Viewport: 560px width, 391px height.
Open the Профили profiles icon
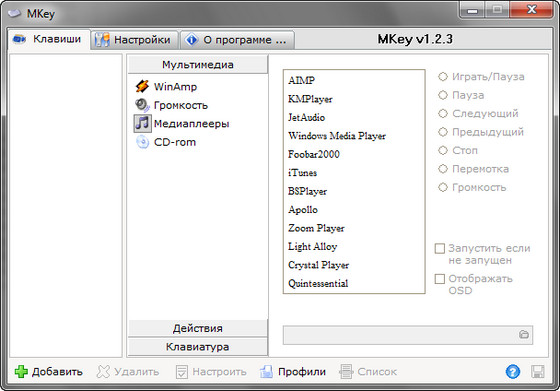(x=266, y=372)
